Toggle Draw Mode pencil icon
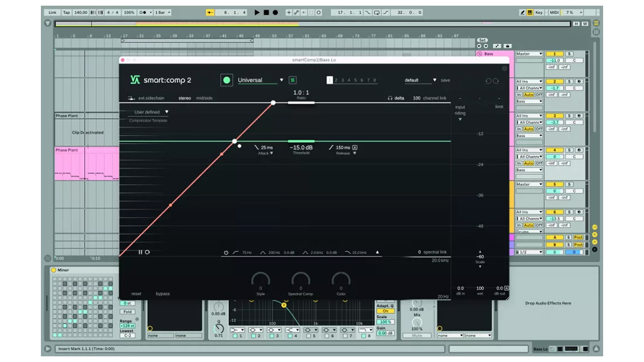The image size is (644, 362). pyautogui.click(x=523, y=13)
